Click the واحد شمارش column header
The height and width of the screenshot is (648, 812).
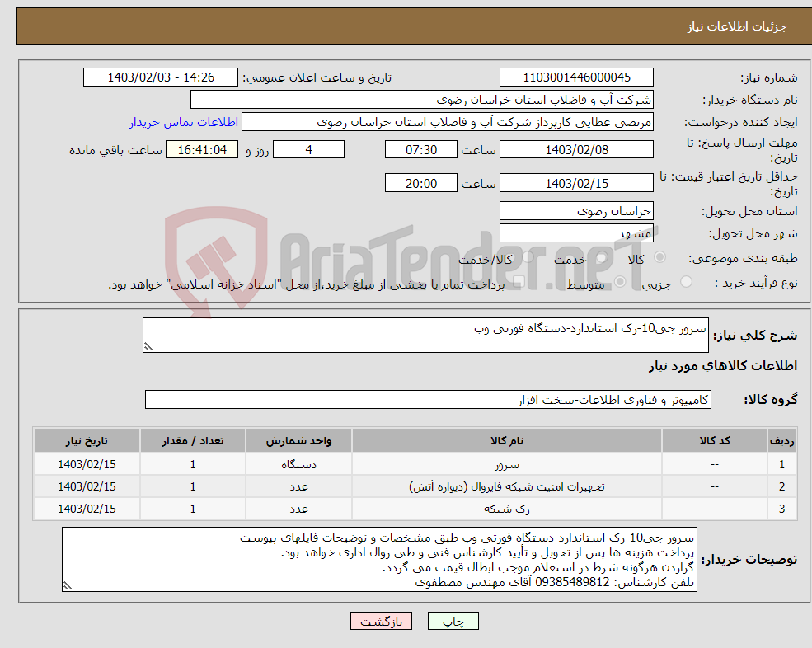click(x=298, y=441)
